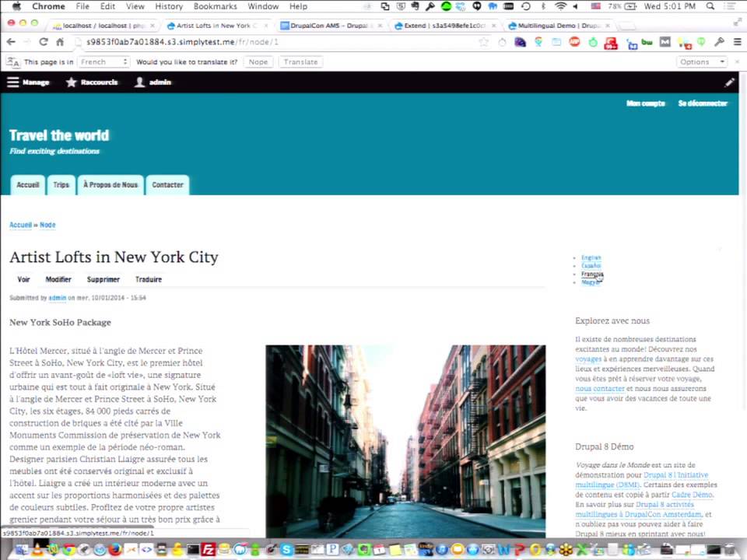Dismiss the translate bar with its X
The image size is (747, 560).
738,61
